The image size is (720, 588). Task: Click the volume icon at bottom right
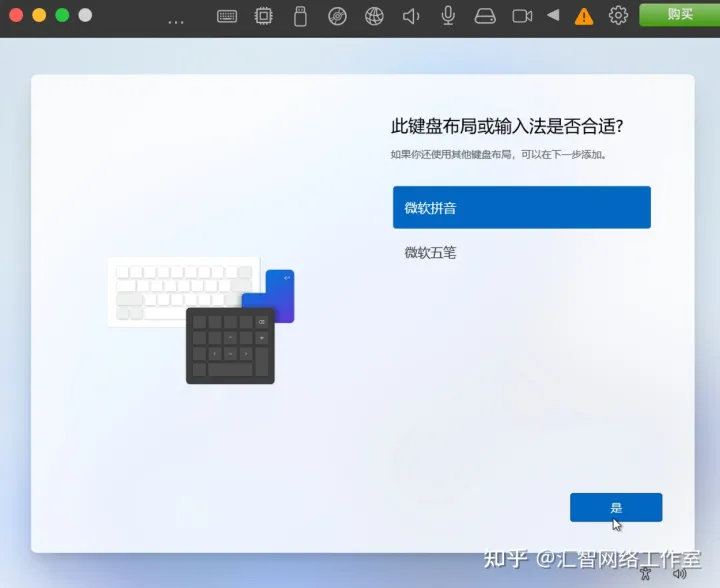click(x=680, y=574)
